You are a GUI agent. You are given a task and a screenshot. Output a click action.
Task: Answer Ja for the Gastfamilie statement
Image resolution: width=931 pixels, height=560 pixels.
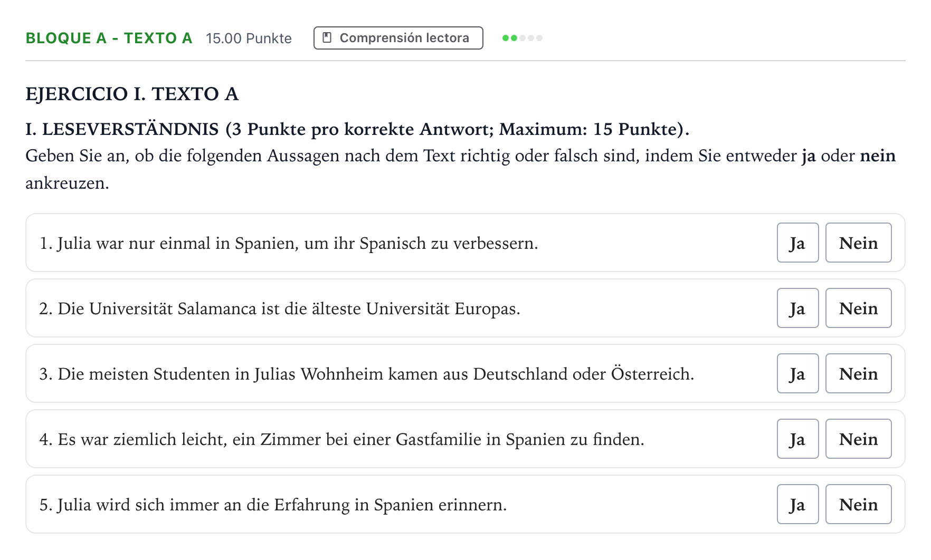(x=797, y=439)
